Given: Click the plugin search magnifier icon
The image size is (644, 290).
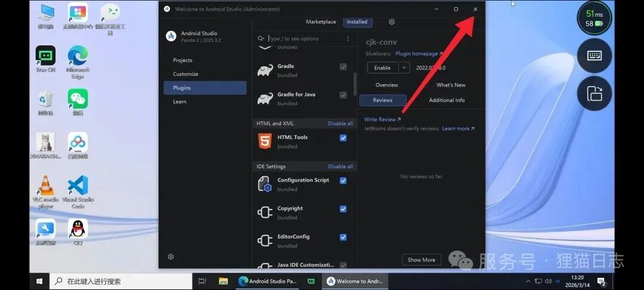Looking at the screenshot, I should click(x=261, y=38).
